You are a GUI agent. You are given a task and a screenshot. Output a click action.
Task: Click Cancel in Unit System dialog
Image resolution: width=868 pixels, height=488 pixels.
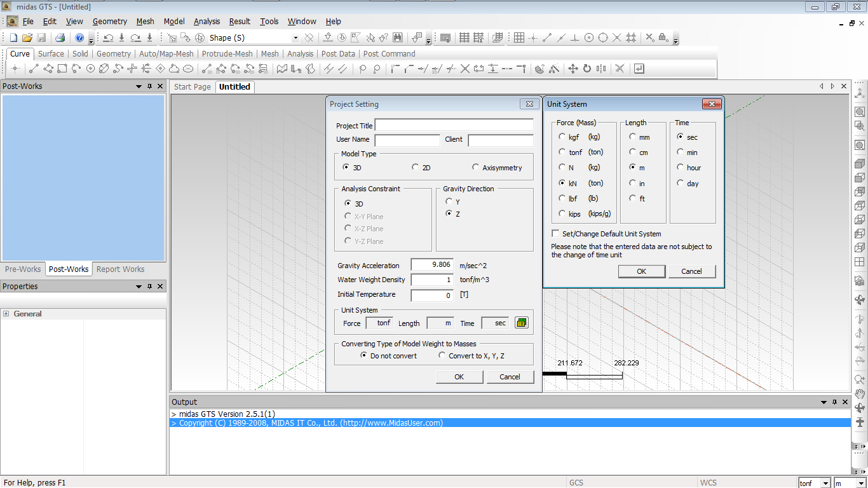(692, 271)
